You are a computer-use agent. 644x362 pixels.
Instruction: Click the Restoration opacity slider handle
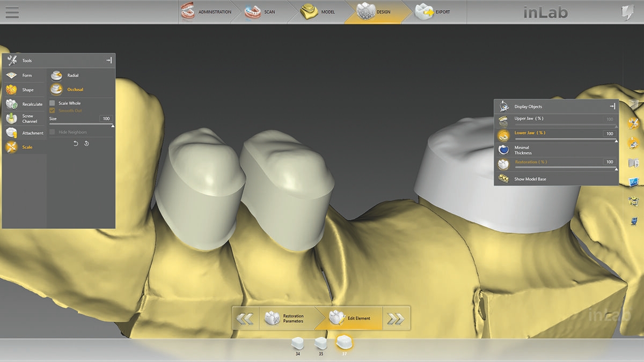pos(616,169)
